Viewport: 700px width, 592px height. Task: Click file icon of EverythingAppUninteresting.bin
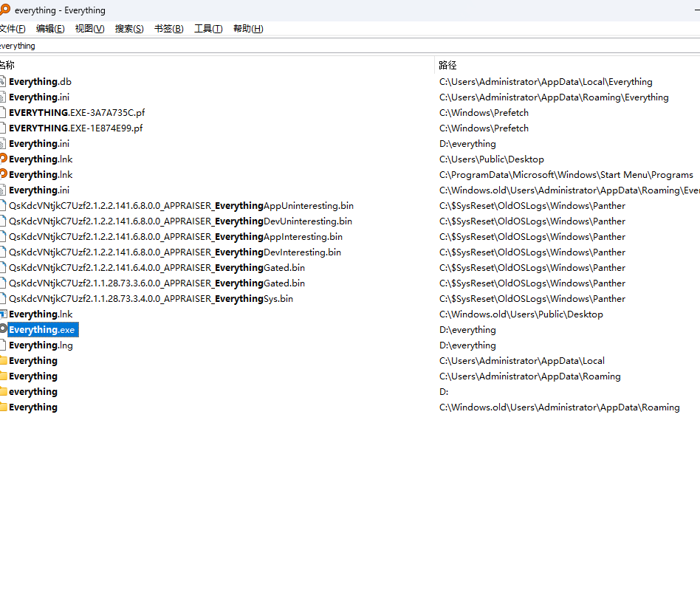click(x=3, y=206)
